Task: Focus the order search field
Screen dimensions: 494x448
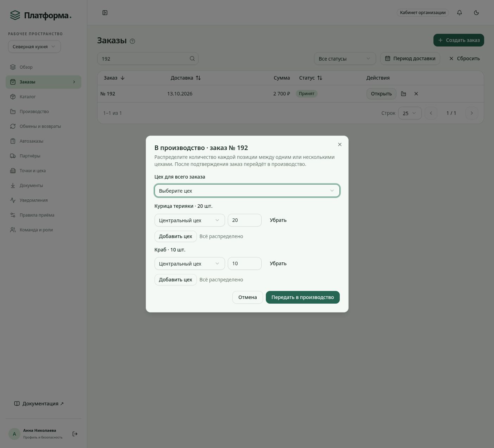Action: point(148,58)
